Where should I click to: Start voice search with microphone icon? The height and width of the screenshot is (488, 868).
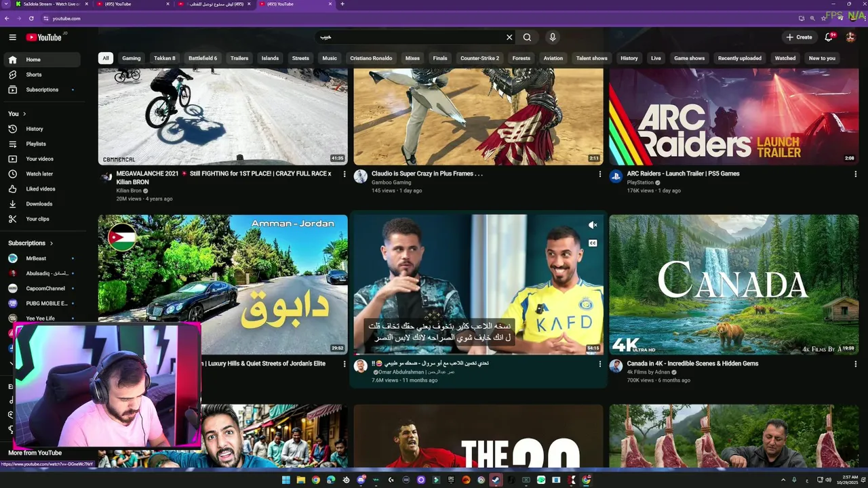click(x=553, y=37)
